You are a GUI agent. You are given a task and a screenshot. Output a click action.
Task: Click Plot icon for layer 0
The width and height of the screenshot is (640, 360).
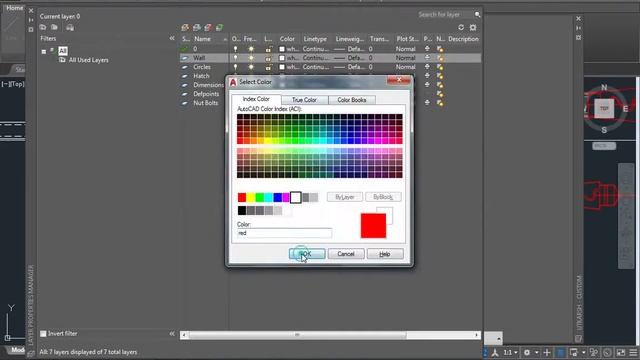(427, 49)
